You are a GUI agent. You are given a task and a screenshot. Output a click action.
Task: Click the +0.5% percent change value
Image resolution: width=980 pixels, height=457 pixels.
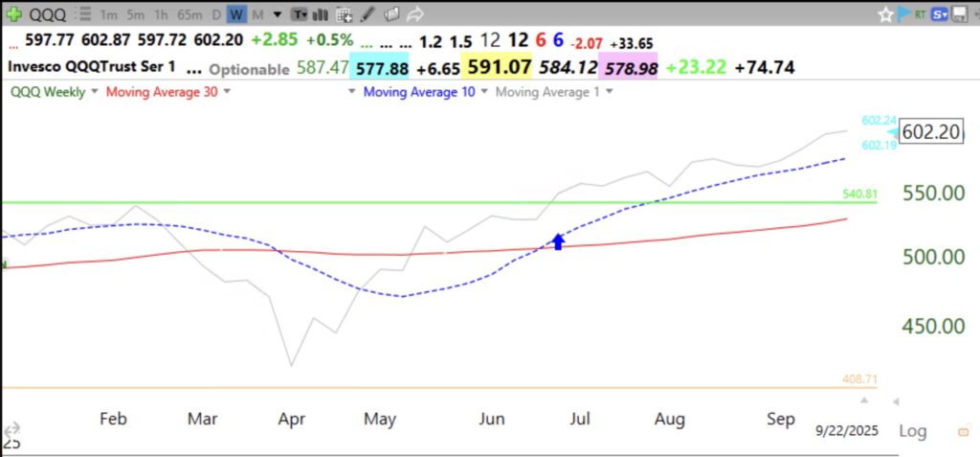(329, 40)
